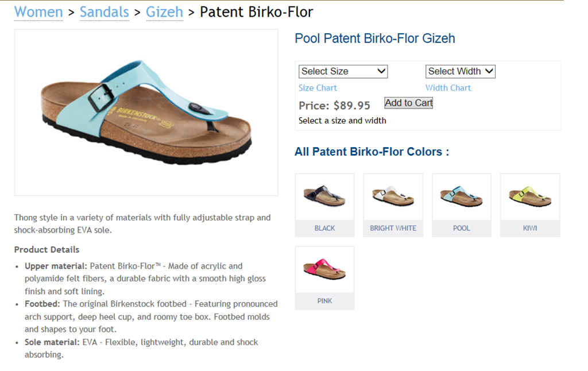The width and height of the screenshot is (588, 371).
Task: Select the Black sandal color thumbnail
Action: [324, 197]
